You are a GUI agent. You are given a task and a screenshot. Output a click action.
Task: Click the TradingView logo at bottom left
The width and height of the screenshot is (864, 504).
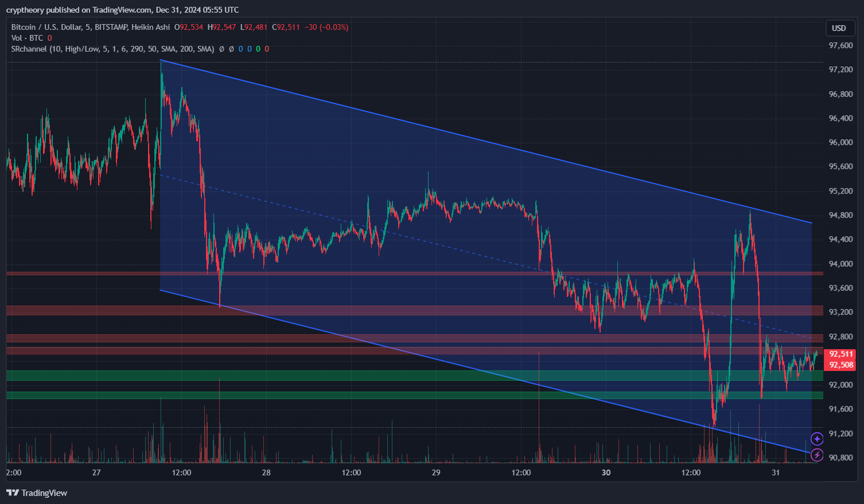(x=37, y=493)
